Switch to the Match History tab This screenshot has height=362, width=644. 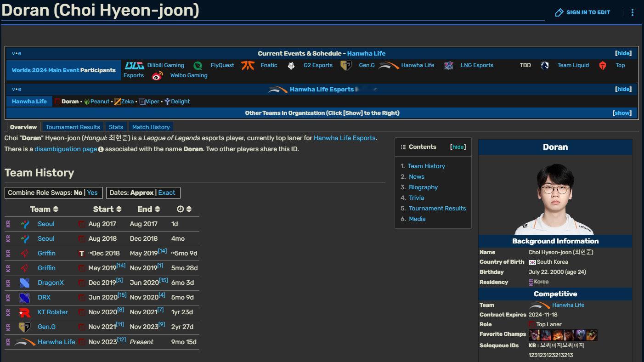pyautogui.click(x=151, y=127)
